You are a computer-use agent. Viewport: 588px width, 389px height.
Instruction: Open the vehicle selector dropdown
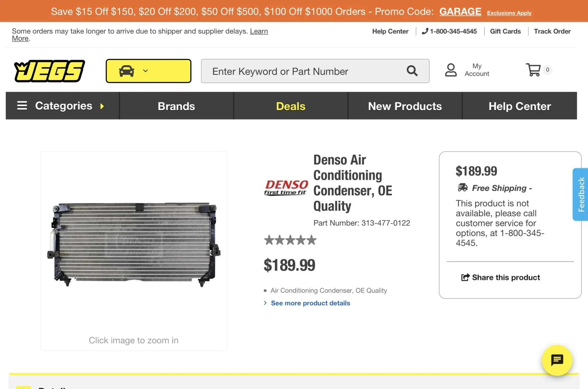tap(148, 71)
